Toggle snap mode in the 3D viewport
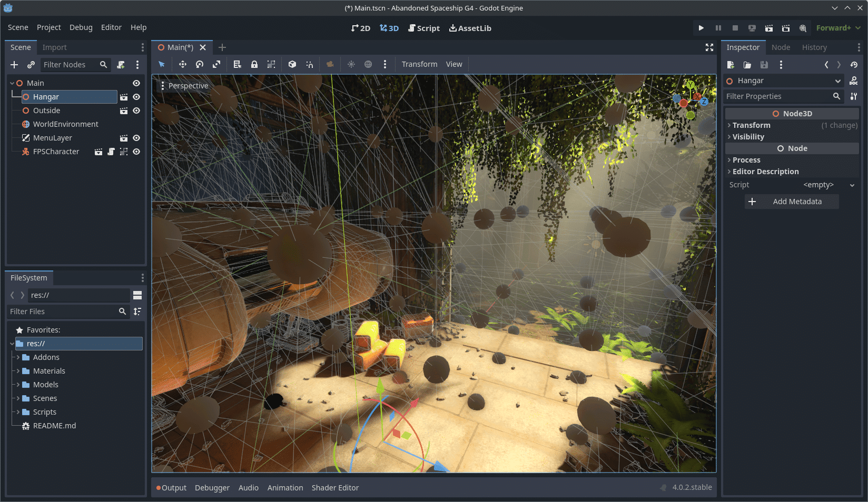 point(310,64)
